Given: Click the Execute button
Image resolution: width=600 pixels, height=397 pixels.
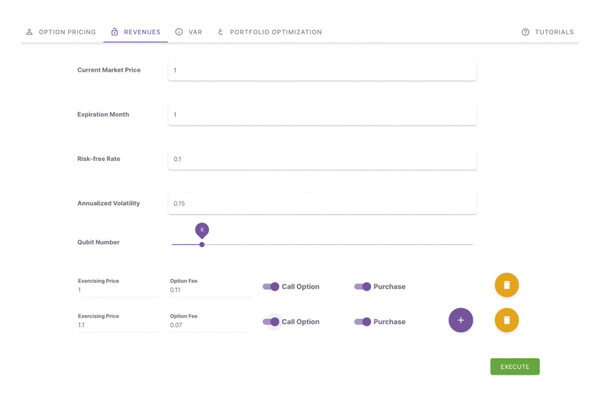Looking at the screenshot, I should click(515, 367).
